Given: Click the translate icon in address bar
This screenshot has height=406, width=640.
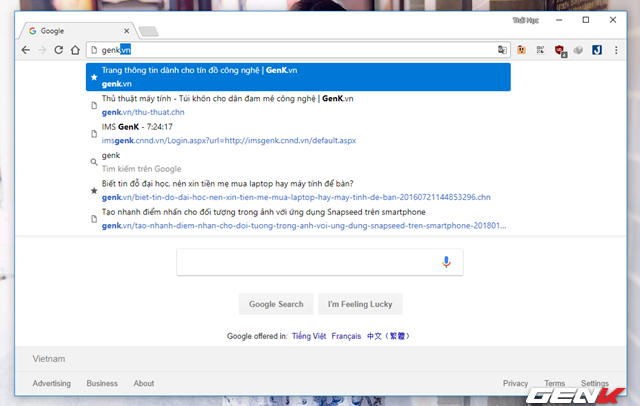Looking at the screenshot, I should (502, 50).
